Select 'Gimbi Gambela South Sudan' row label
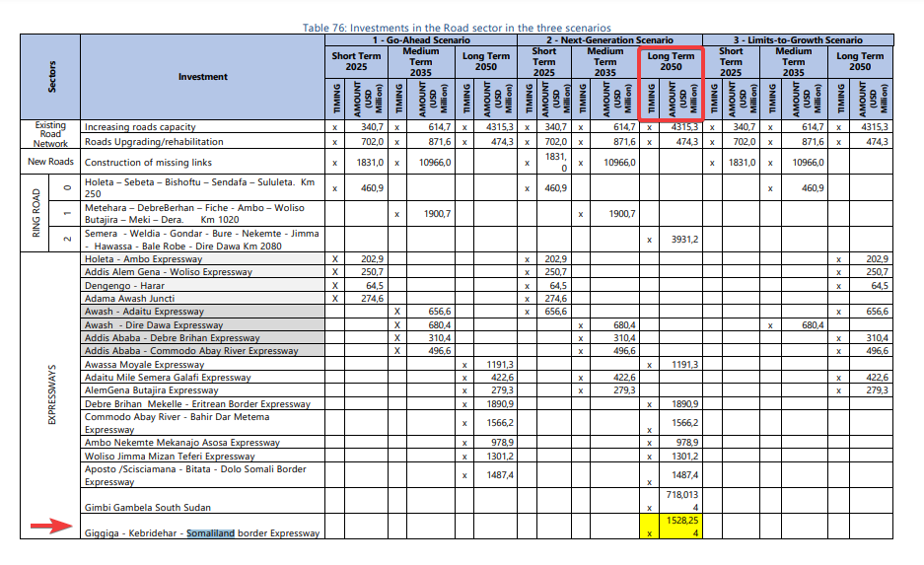 tap(147, 507)
